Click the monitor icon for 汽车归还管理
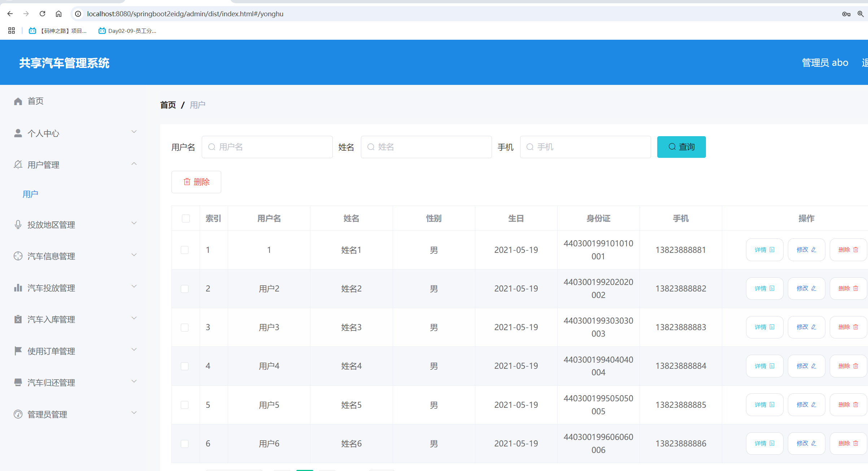 18,382
